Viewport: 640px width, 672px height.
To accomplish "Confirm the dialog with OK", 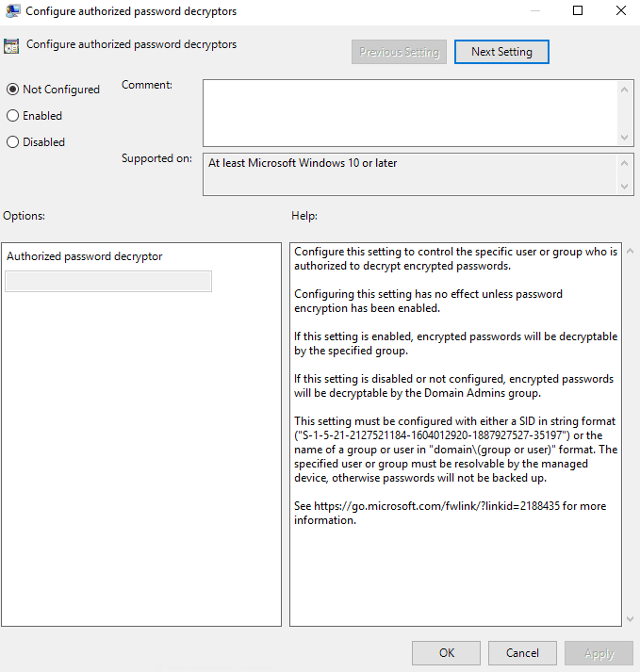I will pos(447,652).
